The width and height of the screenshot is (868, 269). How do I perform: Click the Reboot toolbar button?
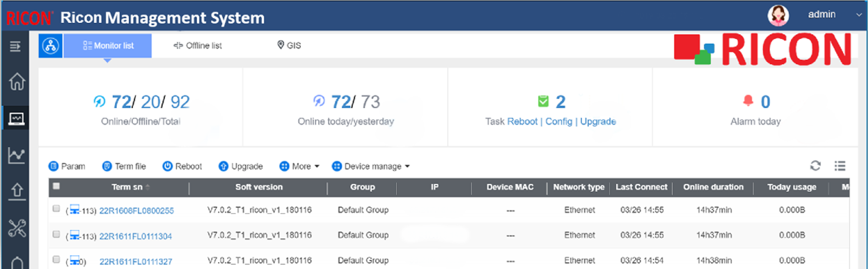click(182, 166)
